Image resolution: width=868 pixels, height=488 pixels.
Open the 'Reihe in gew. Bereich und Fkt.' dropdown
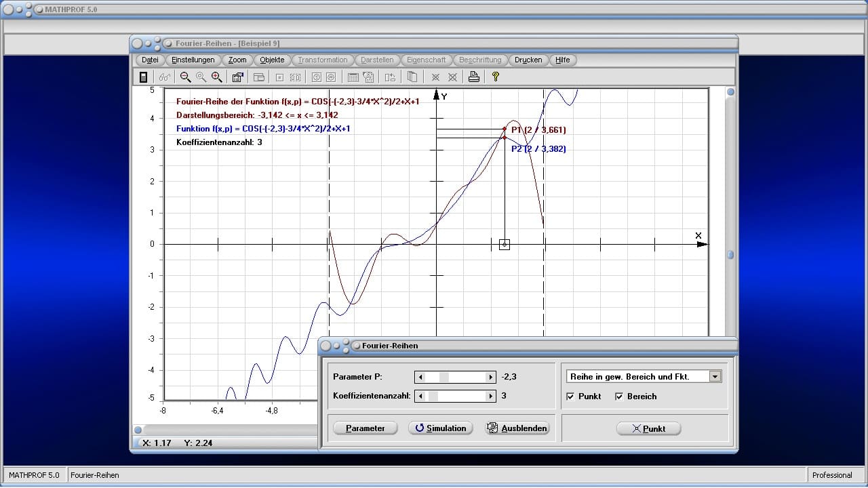tap(644, 376)
